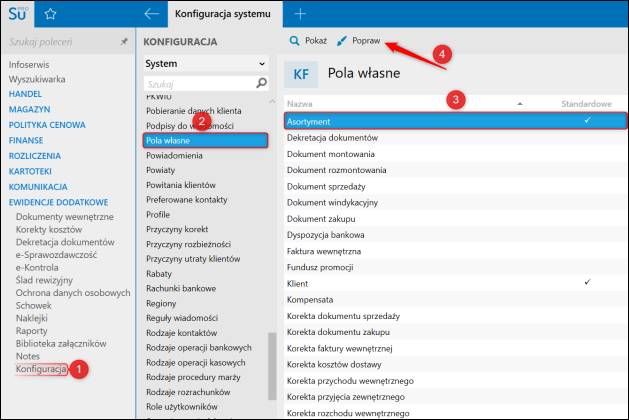Click the Popraw brush icon
Viewport: 629px width, 420px height.
click(x=342, y=41)
